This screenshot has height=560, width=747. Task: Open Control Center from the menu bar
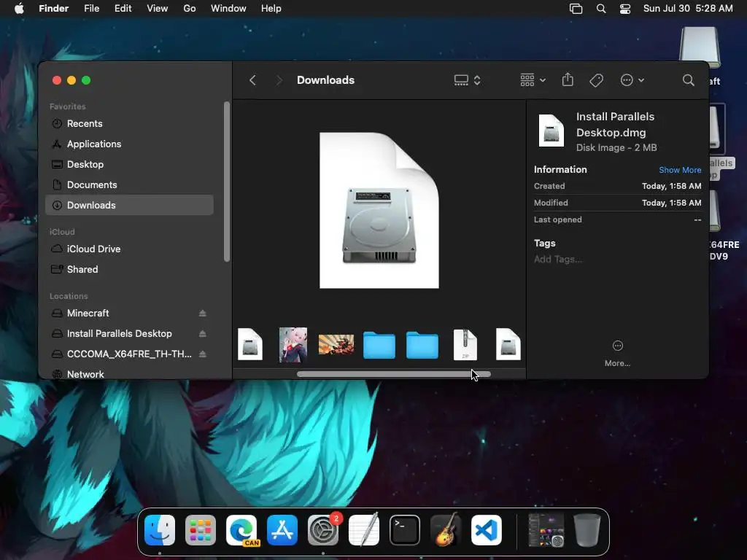point(625,9)
